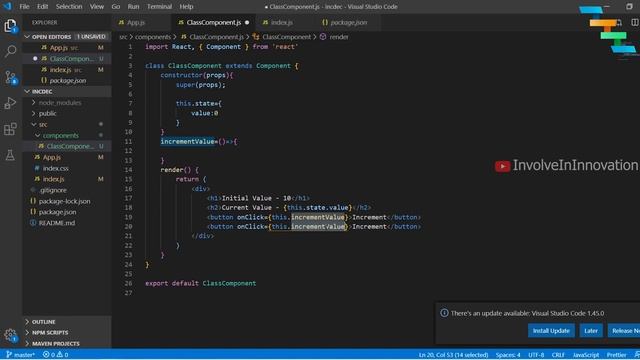Click the master branch status item
The image size is (640, 360).
pyautogui.click(x=20, y=355)
